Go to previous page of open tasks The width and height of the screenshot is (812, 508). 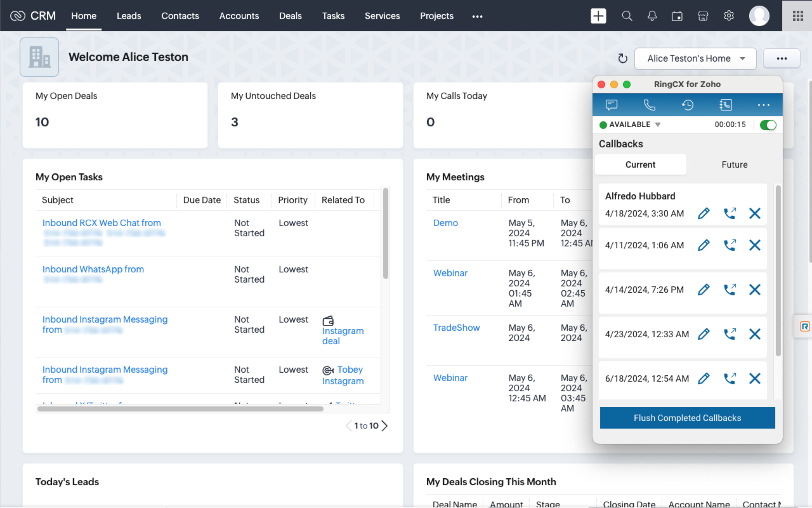(x=348, y=425)
